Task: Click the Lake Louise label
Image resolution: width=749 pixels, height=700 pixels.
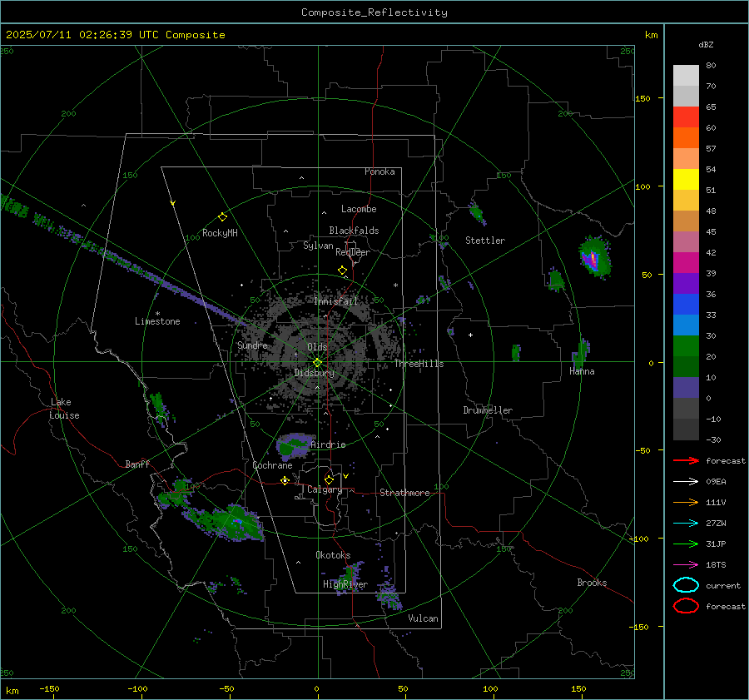Action: coord(64,409)
